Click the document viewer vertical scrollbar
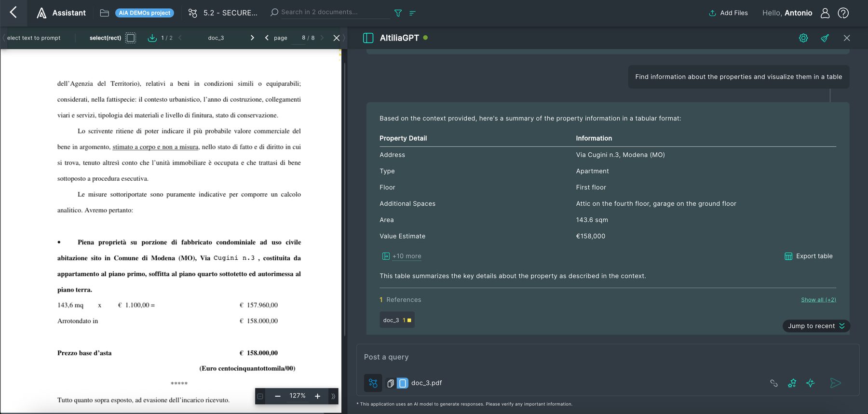Screen dimensions: 868x414 click(344, 200)
